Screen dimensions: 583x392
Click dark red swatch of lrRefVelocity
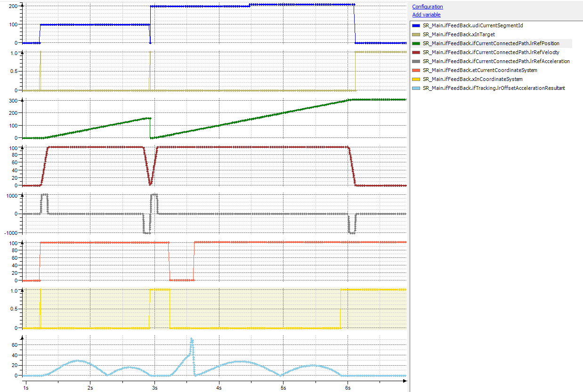pyautogui.click(x=416, y=52)
